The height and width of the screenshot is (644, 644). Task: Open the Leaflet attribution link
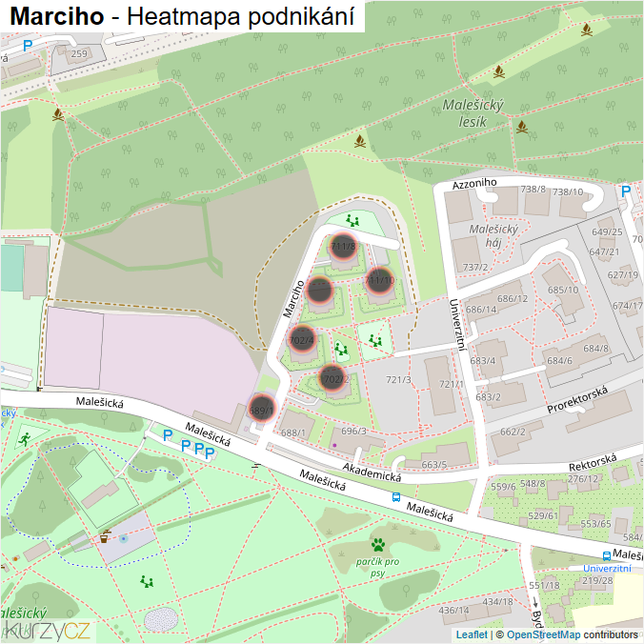click(x=472, y=634)
